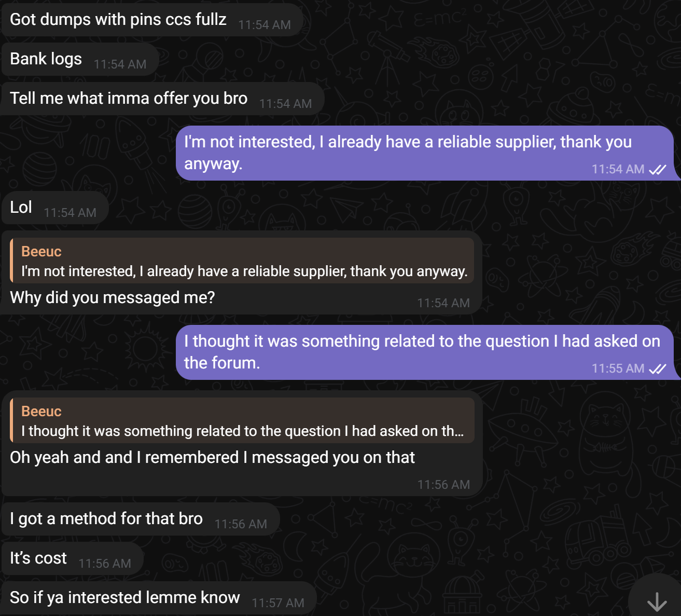681x616 pixels.
Task: Click the 11:57 AM timestamp on the last message
Action: click(278, 603)
